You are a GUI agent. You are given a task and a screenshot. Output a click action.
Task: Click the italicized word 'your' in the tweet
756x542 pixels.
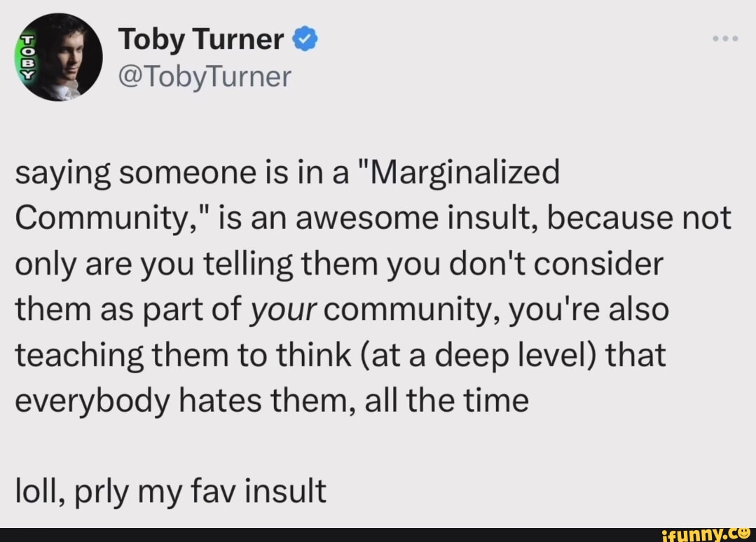(x=285, y=308)
